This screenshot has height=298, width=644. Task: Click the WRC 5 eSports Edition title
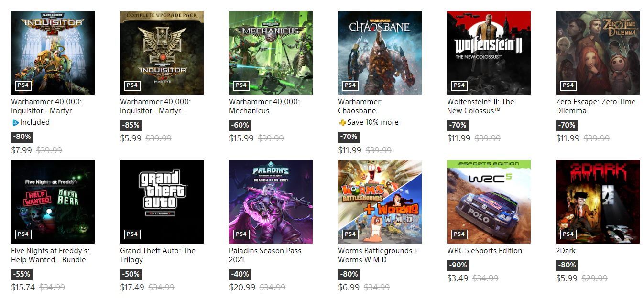tap(484, 251)
